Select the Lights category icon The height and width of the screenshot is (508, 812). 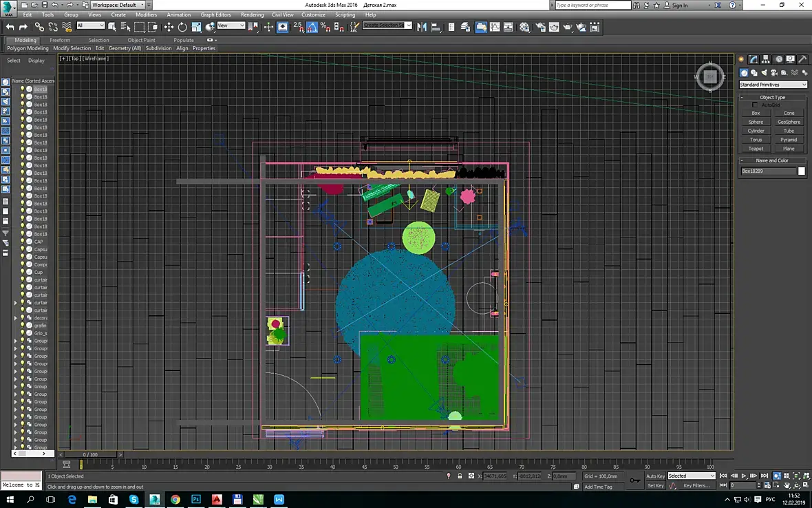point(765,72)
